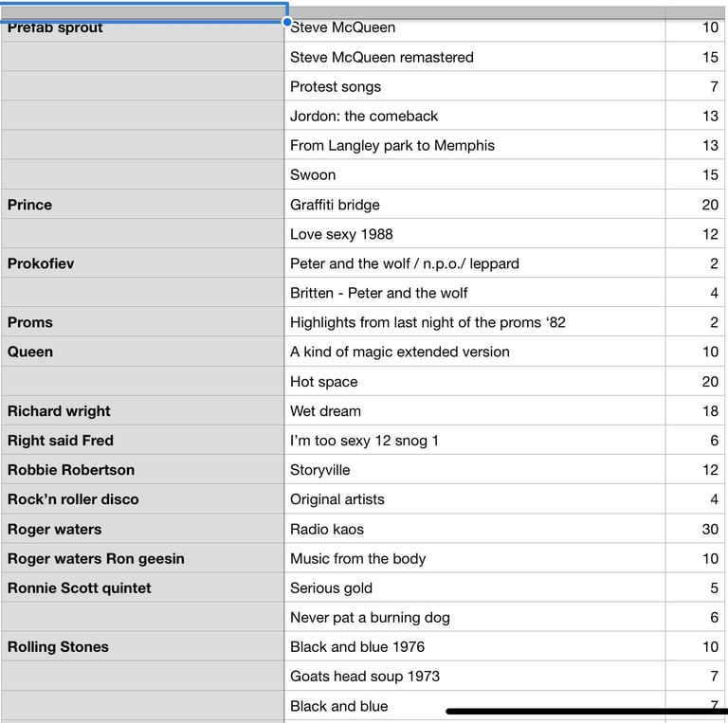Select value 4 in Original artists row
This screenshot has height=723, width=728.
[x=695, y=498]
